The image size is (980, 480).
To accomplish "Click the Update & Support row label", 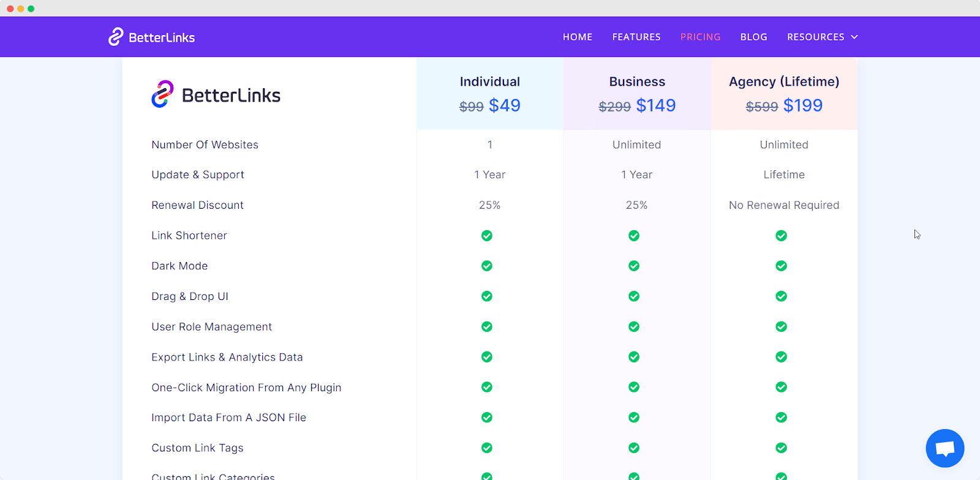I will tap(198, 175).
